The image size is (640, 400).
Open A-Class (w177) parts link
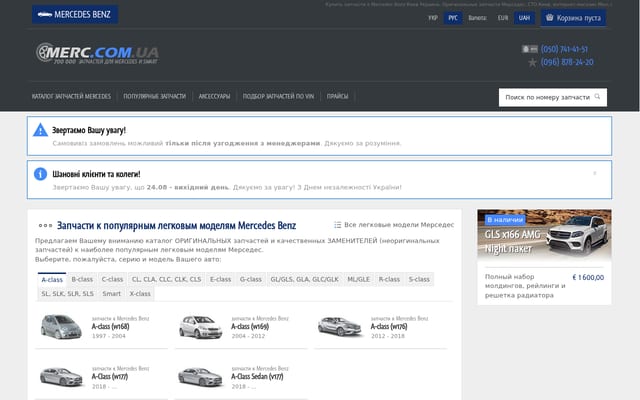(110, 376)
